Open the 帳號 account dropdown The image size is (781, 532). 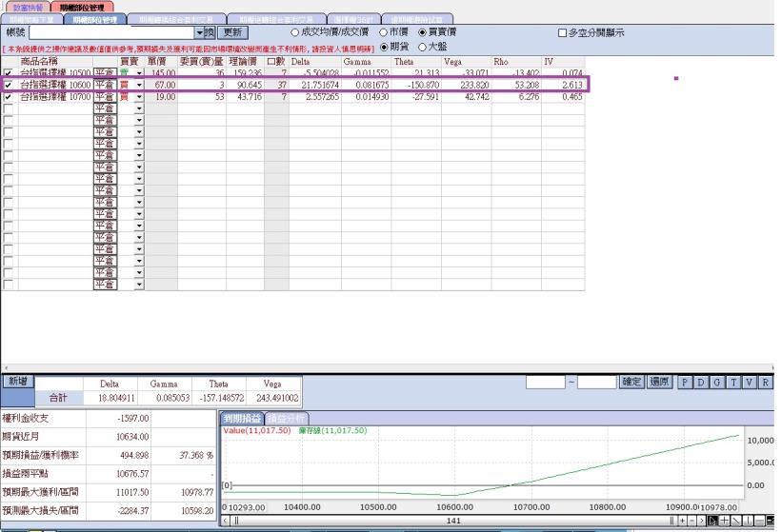click(197, 32)
